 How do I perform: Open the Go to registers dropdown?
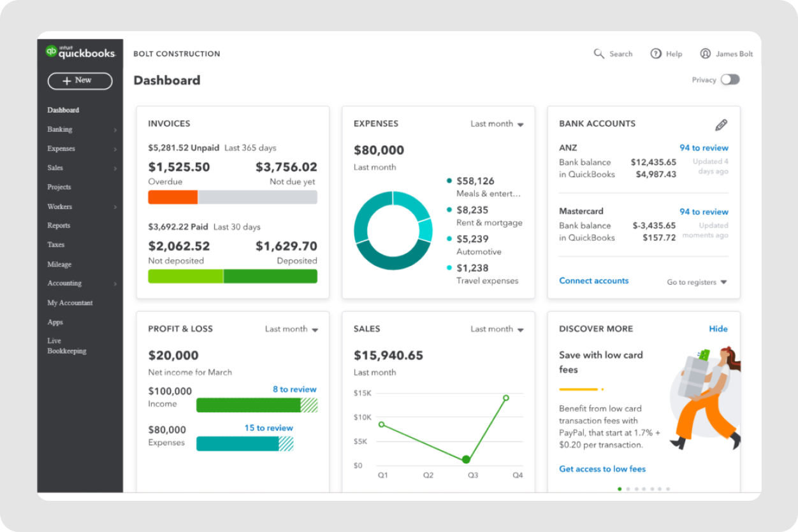pos(695,282)
